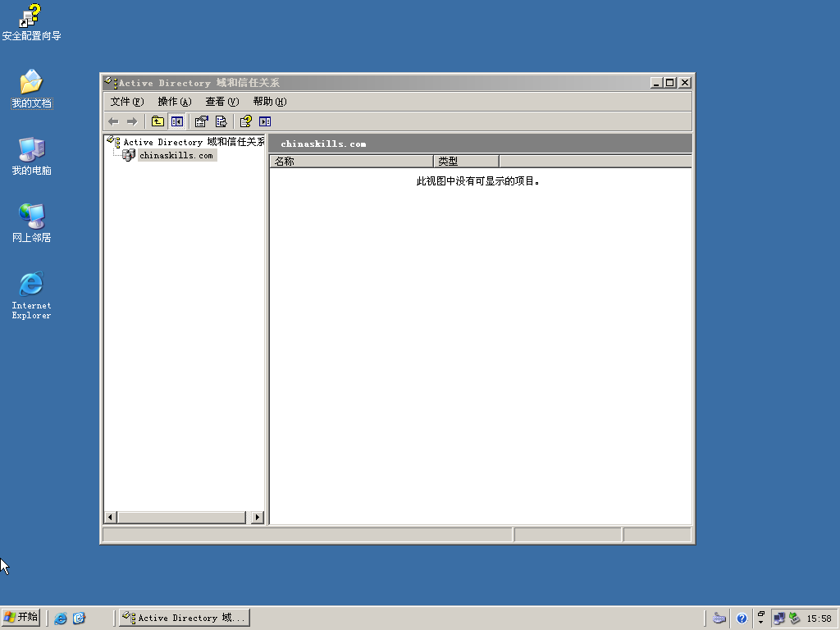Select the Active Directory 域和信任关系 root node
This screenshot has height=630, width=840.
(194, 142)
